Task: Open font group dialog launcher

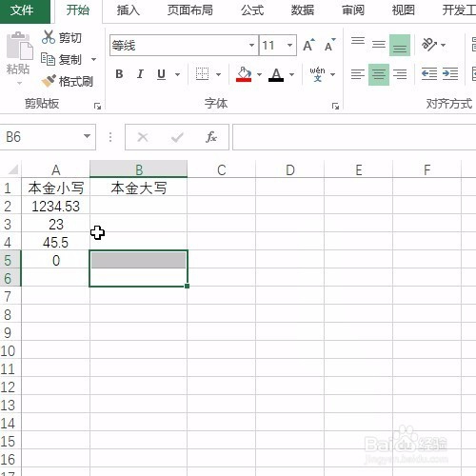Action: click(x=335, y=107)
